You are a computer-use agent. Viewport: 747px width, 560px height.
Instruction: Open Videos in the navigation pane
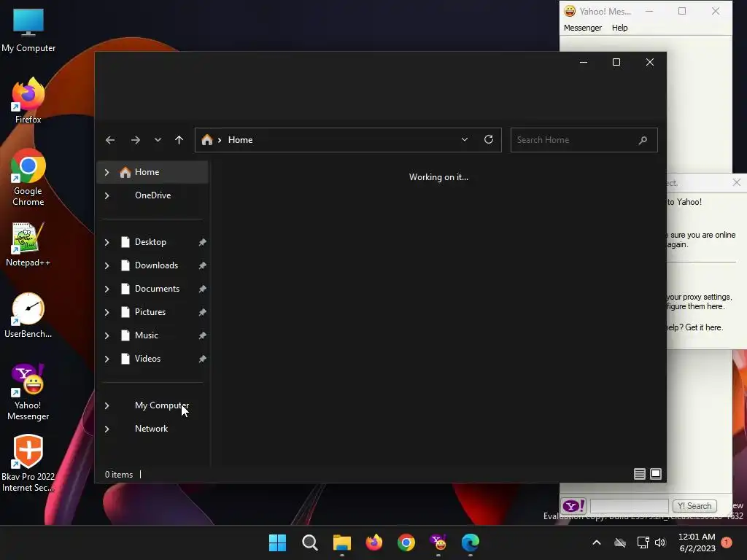147,359
